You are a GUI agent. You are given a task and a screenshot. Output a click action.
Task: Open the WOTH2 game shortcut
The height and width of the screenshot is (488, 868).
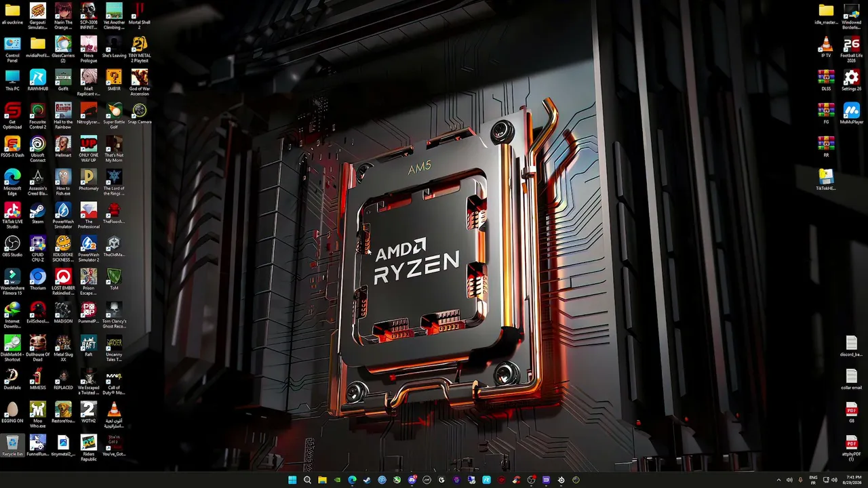[89, 412]
